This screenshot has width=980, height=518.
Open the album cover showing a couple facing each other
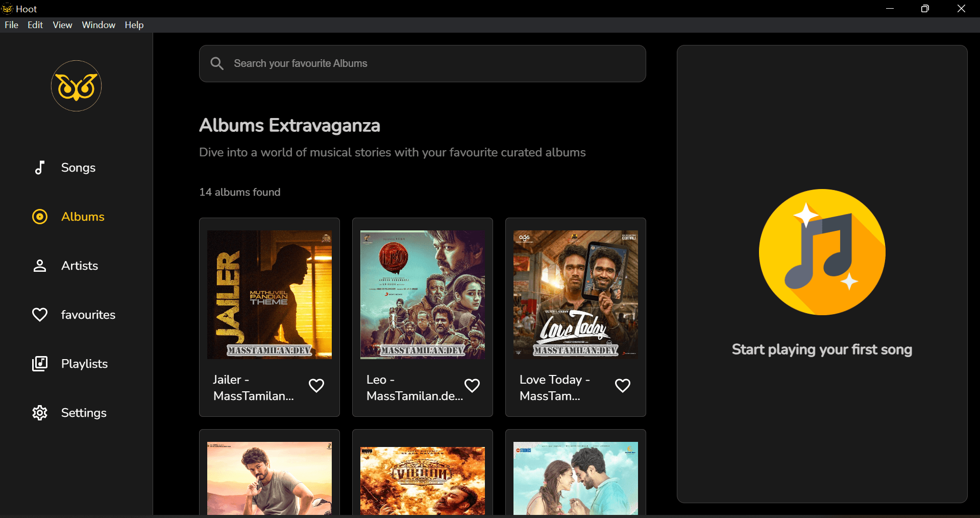(576, 478)
